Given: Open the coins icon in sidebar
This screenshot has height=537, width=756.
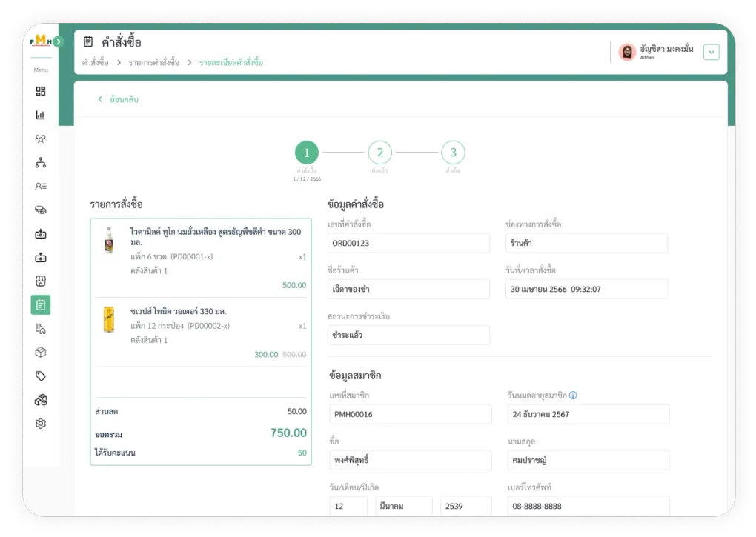Looking at the screenshot, I should 41,210.
